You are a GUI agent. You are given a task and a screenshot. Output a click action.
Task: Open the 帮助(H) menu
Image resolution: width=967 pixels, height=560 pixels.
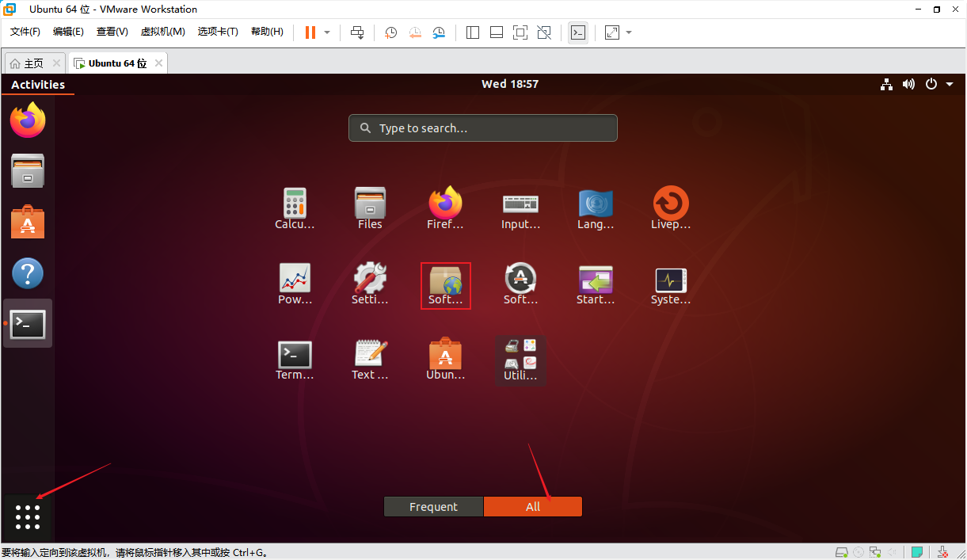267,32
